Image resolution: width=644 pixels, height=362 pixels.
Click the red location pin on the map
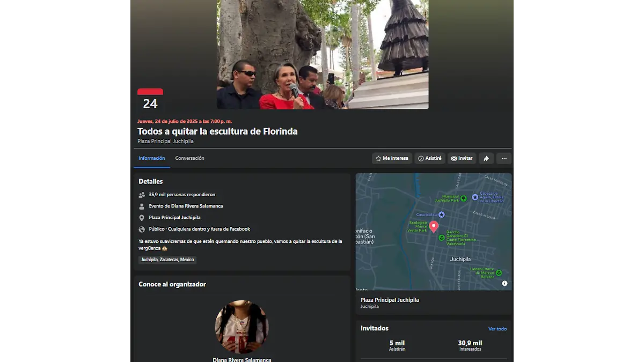click(x=434, y=226)
